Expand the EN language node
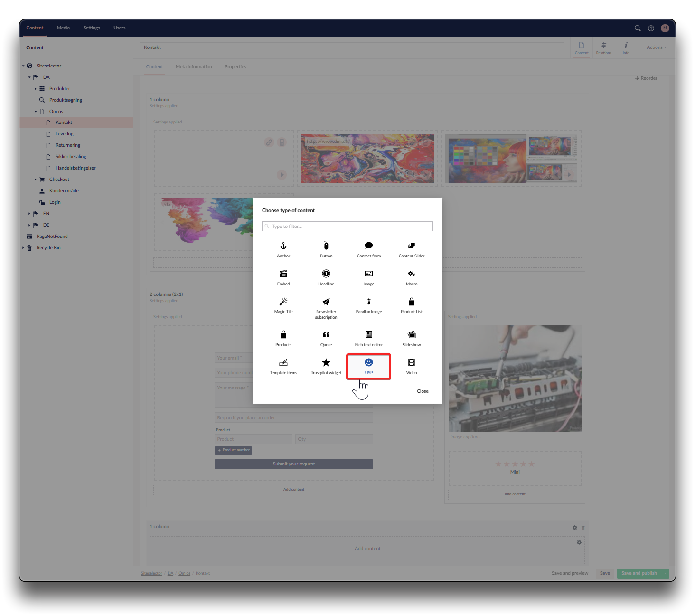The image size is (695, 616). [x=29, y=214]
